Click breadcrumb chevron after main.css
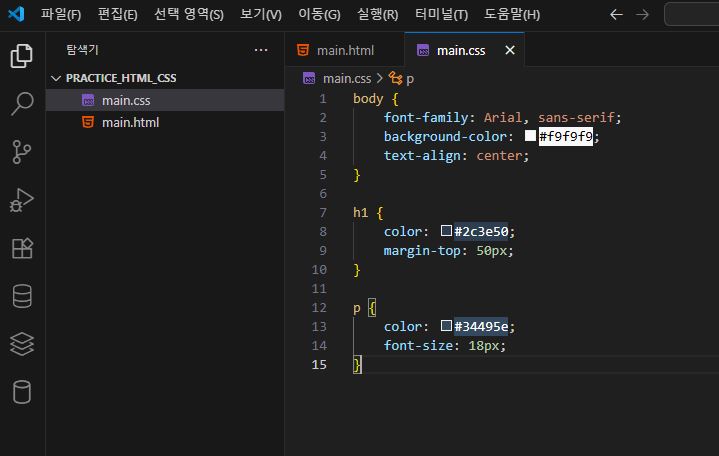The width and height of the screenshot is (719, 456). tap(380, 78)
